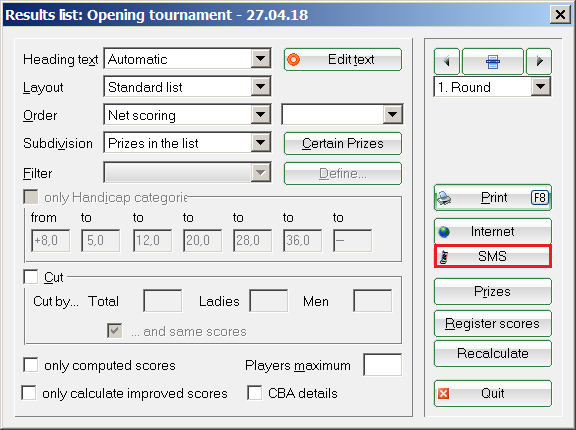
Task: Open Edit text with orange circle icon
Action: point(343,59)
